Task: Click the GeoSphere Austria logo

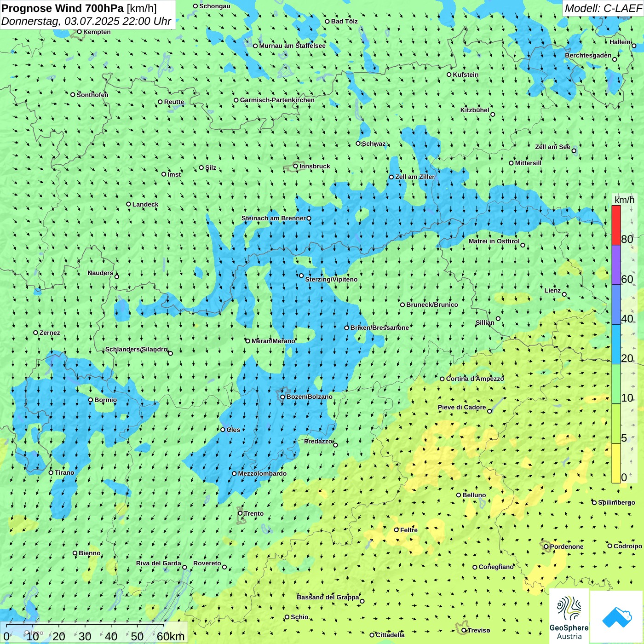Action: click(x=569, y=616)
